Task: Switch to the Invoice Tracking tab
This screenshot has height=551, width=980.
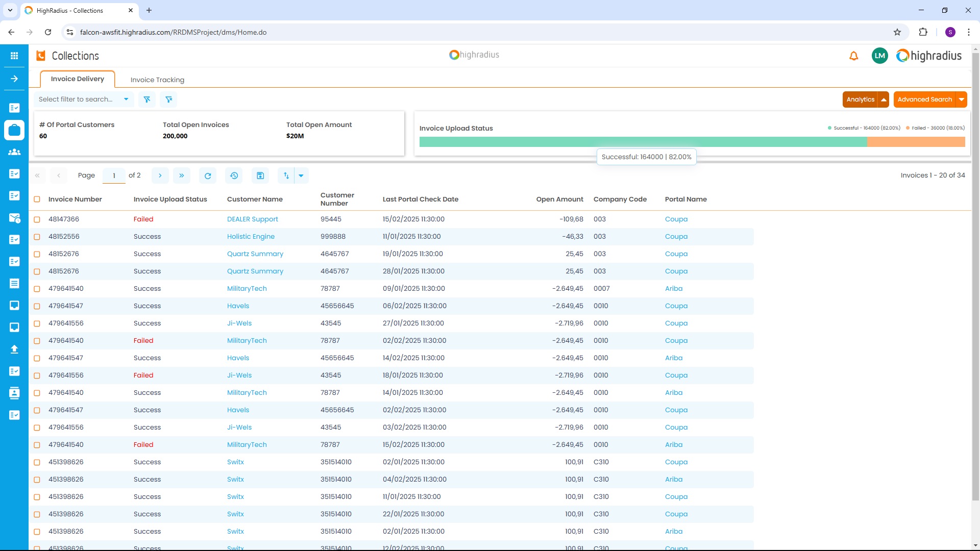Action: pyautogui.click(x=157, y=80)
